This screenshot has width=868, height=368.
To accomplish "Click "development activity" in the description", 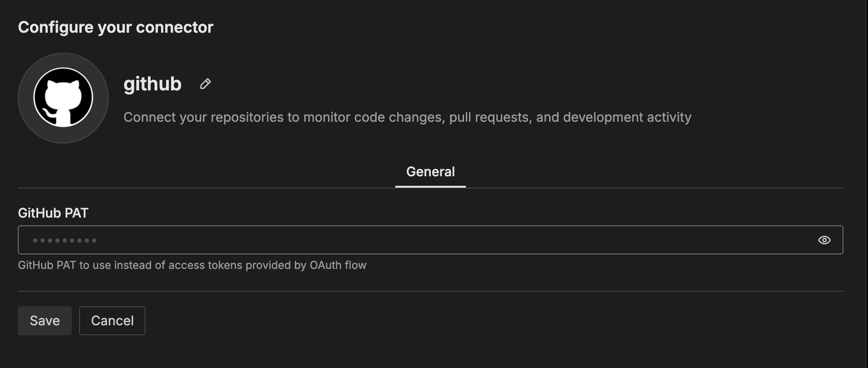I will point(627,117).
